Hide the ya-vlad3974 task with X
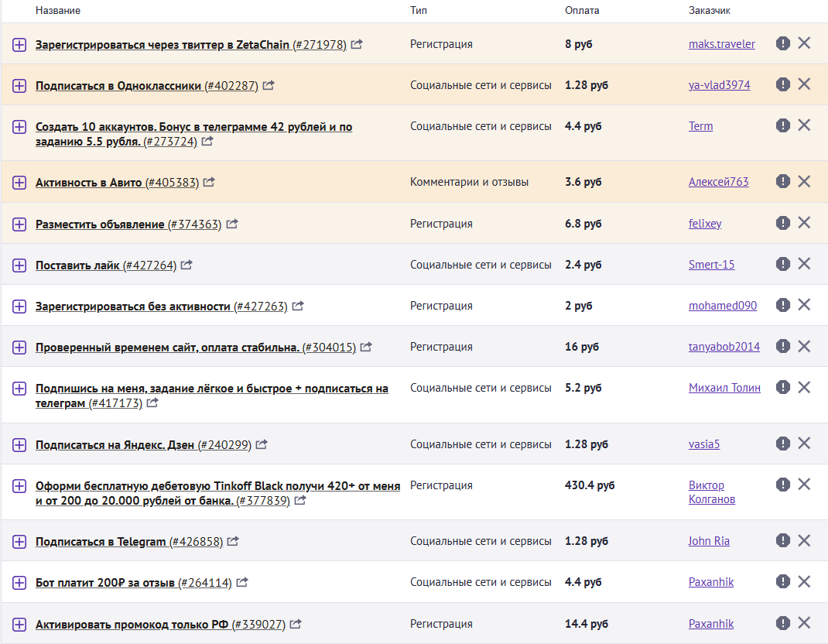 (804, 84)
